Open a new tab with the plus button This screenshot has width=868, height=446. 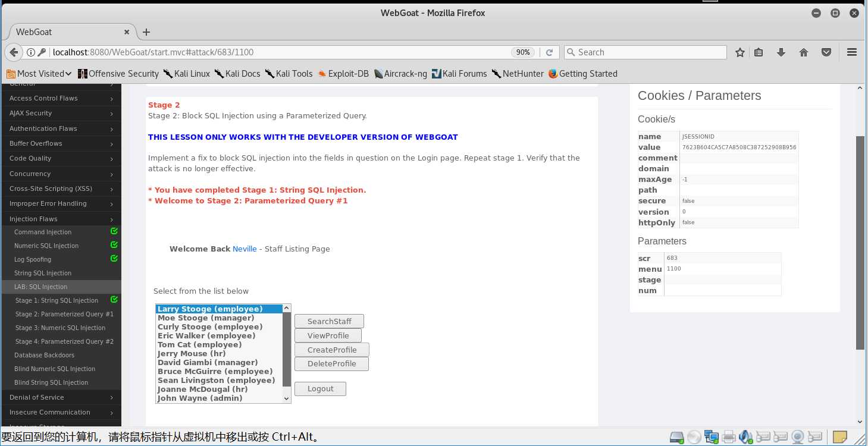146,32
